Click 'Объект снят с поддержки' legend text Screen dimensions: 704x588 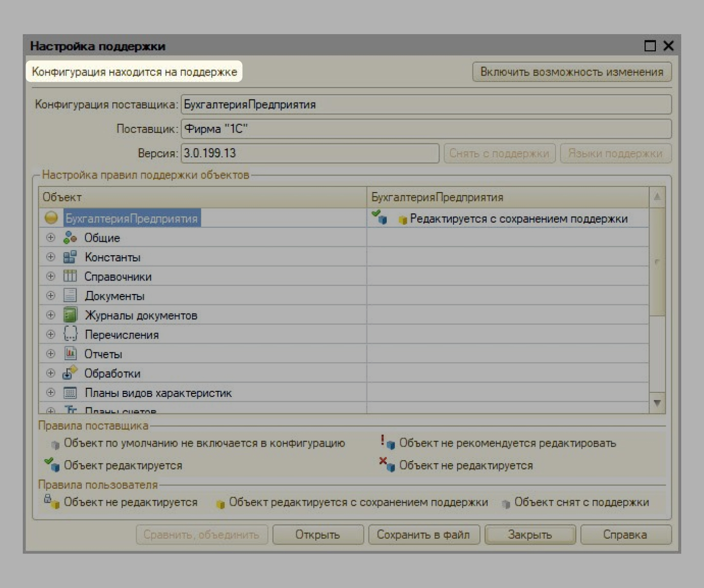[582, 502]
